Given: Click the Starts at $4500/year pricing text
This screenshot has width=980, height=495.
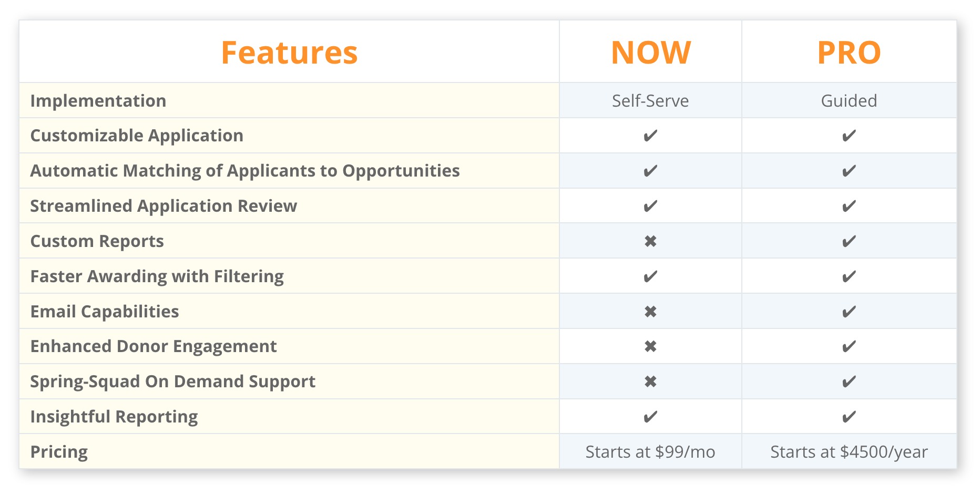Looking at the screenshot, I should [x=849, y=452].
